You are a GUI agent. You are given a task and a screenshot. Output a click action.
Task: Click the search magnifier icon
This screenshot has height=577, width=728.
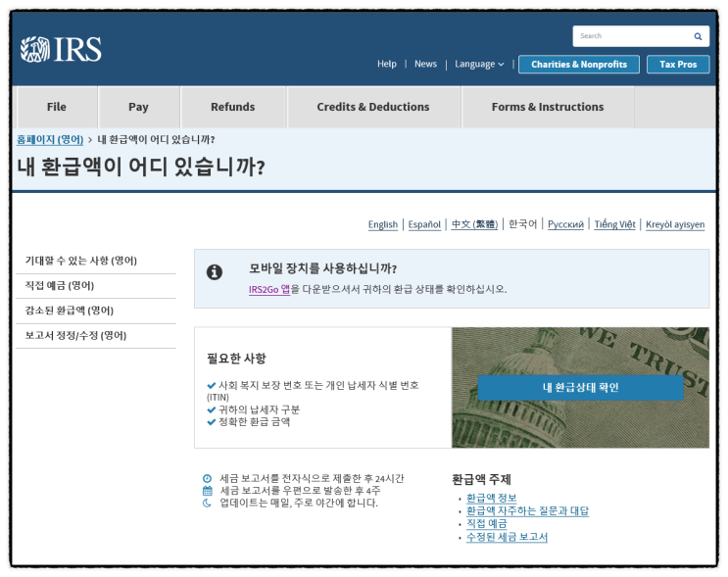pyautogui.click(x=698, y=36)
